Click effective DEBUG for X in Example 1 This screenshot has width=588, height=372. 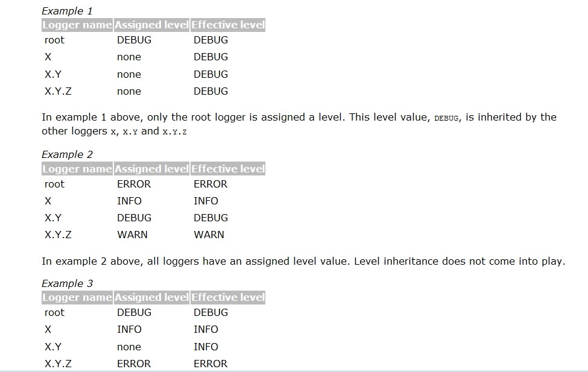pyautogui.click(x=210, y=57)
